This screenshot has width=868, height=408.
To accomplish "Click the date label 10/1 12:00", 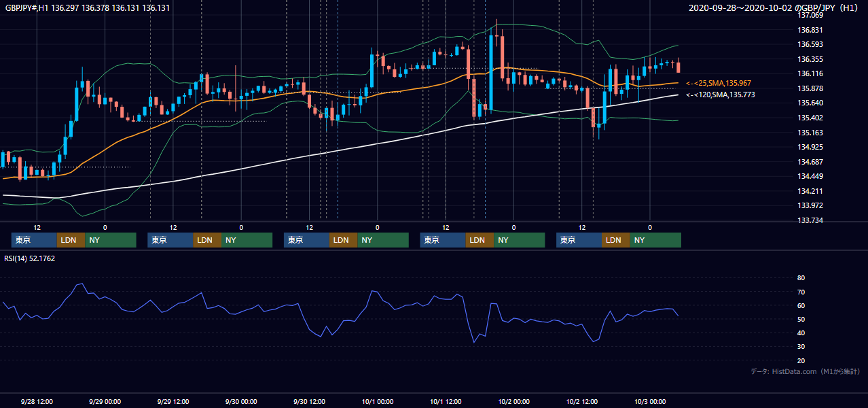I will (446, 401).
